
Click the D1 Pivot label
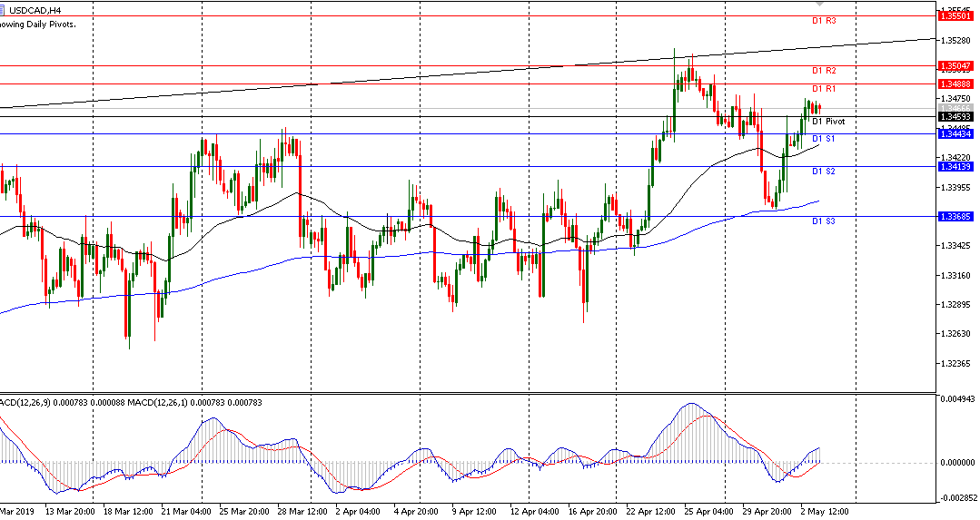pos(827,121)
